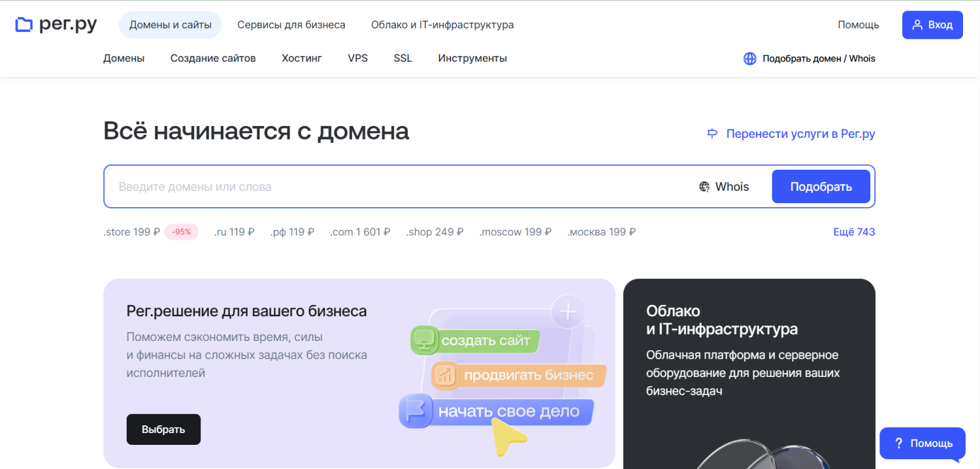Viewport: 980px width, 469px height.
Task: Click the green создать сайт monitor icon
Action: (424, 340)
